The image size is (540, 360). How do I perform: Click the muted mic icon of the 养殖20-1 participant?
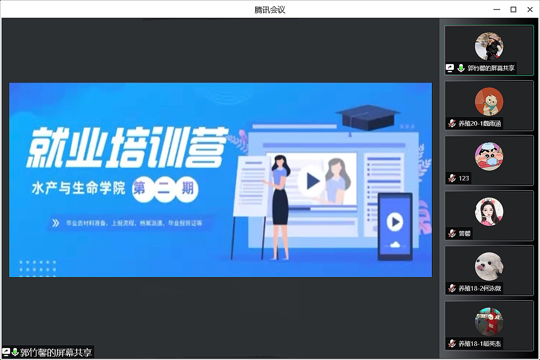point(452,123)
